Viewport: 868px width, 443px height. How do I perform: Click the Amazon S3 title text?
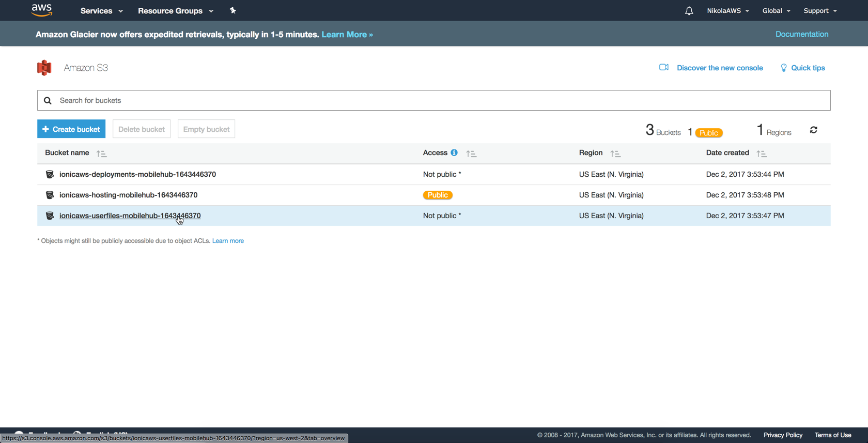(86, 68)
